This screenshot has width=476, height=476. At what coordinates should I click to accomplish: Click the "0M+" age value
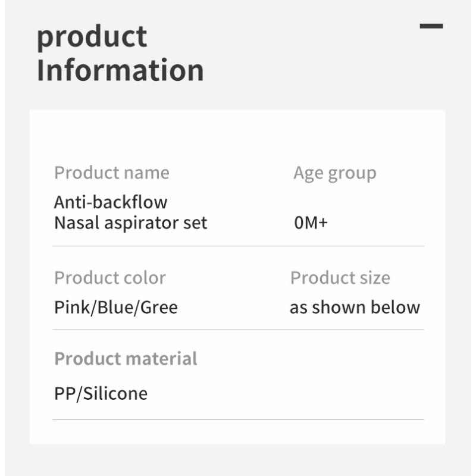pyautogui.click(x=311, y=224)
